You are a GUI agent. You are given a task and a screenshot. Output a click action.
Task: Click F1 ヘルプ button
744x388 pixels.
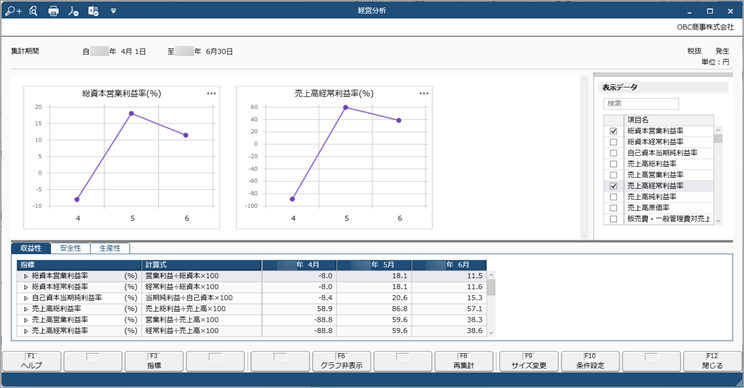click(x=31, y=361)
